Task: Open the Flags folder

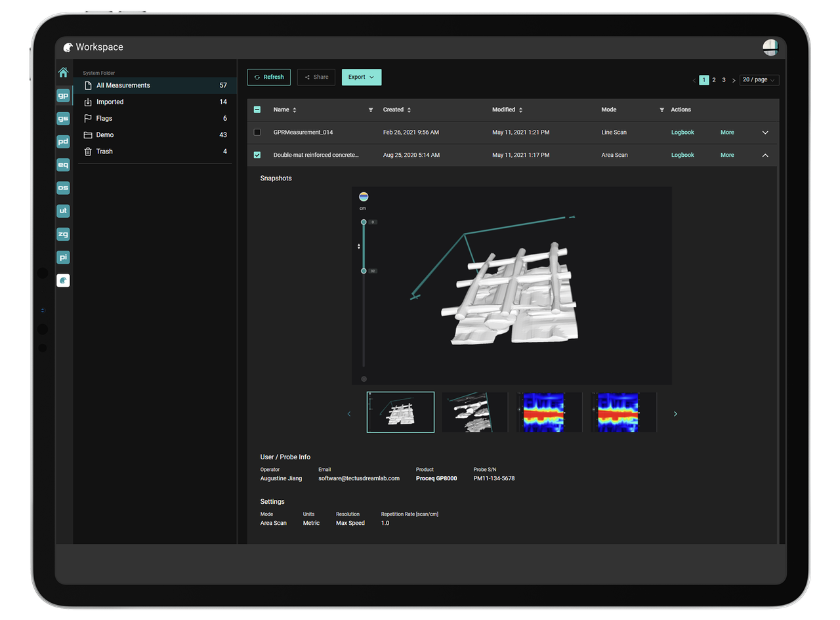Action: pyautogui.click(x=155, y=118)
